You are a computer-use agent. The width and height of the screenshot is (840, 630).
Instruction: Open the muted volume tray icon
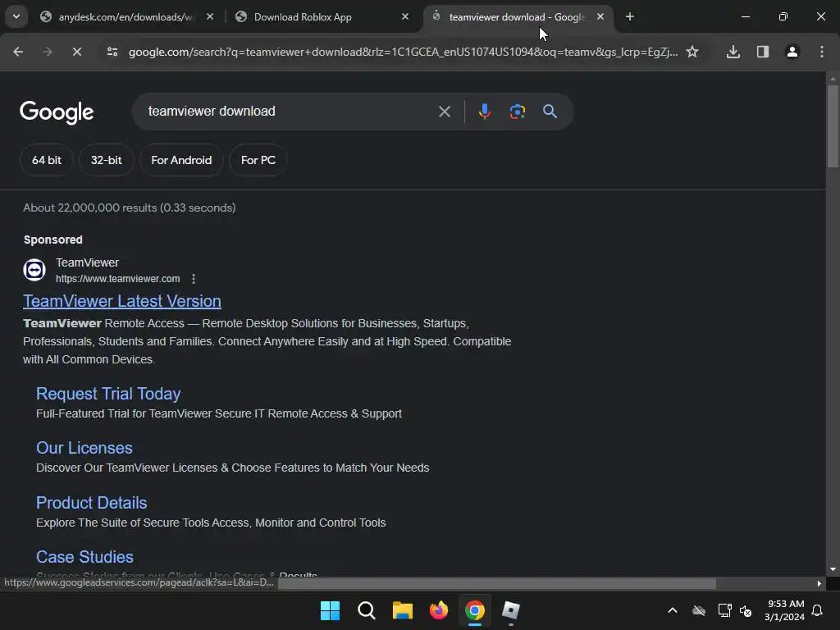click(746, 610)
